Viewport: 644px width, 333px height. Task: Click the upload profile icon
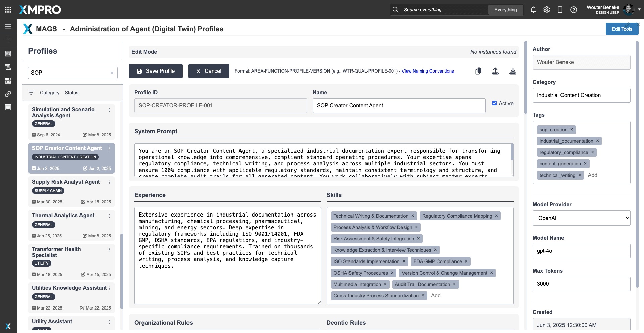495,71
